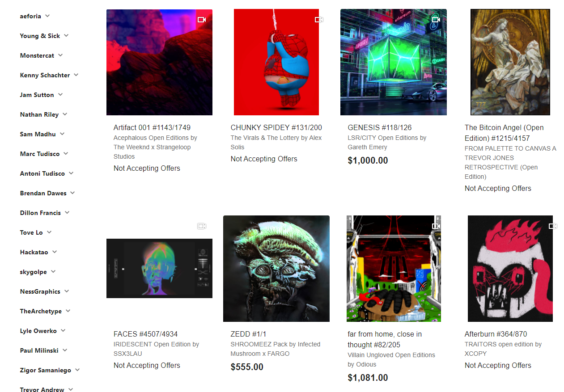Open GENESIS #118/126 listing title
The width and height of the screenshot is (564, 392).
(x=380, y=127)
